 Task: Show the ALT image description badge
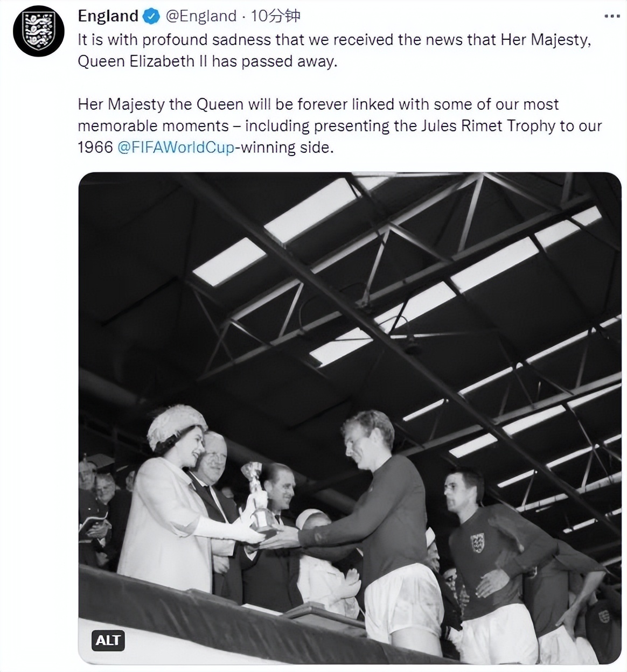click(108, 640)
